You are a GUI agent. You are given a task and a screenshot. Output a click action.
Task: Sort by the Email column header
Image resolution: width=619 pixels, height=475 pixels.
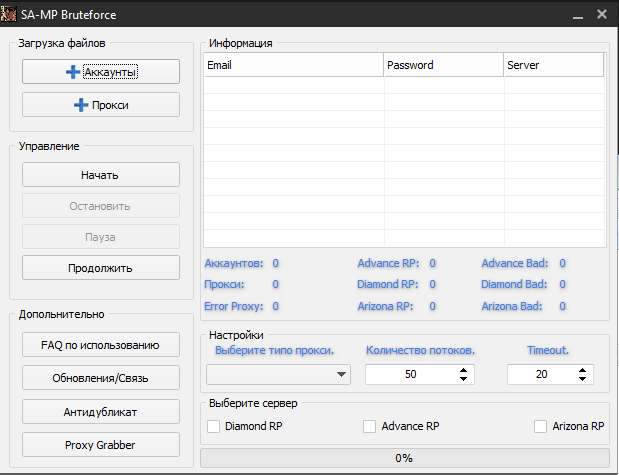[293, 65]
